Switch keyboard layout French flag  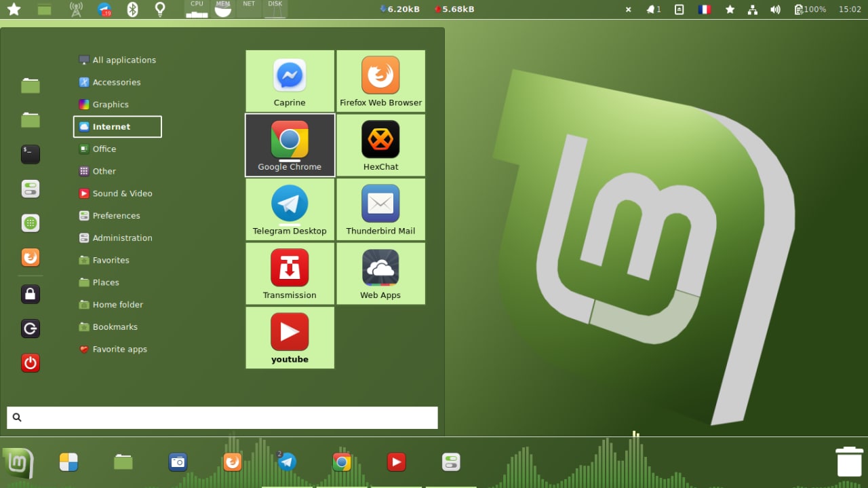coord(705,10)
